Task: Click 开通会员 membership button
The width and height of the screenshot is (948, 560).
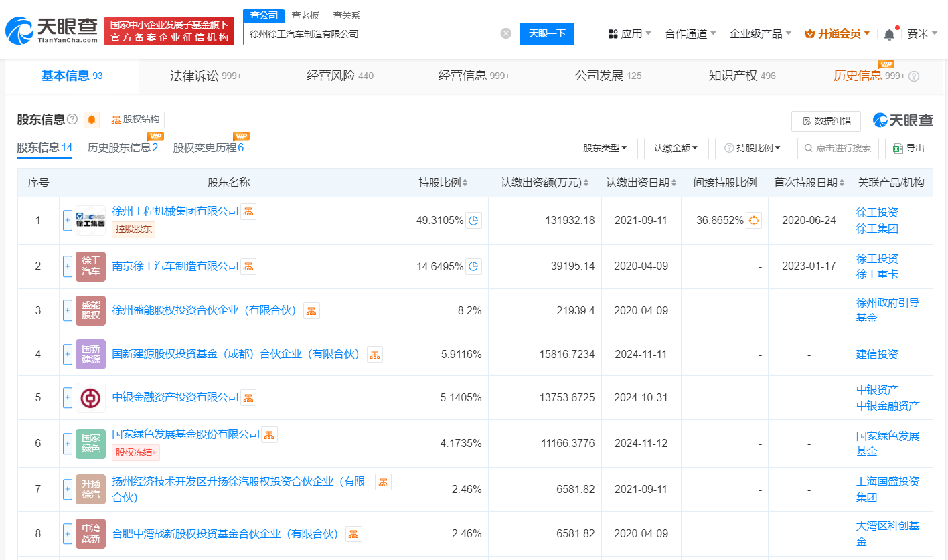Action: (838, 34)
